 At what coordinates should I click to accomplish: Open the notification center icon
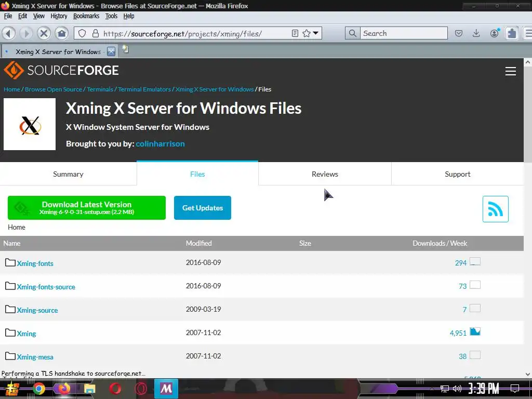(x=515, y=389)
